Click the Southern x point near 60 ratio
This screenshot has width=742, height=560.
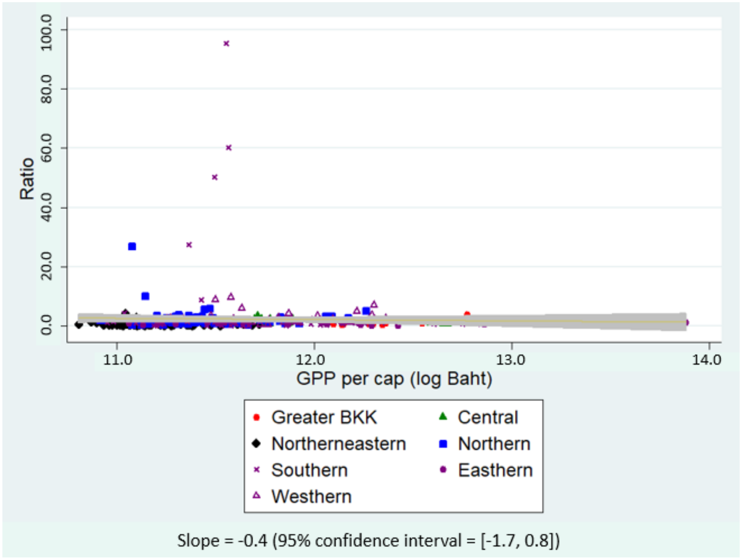tap(229, 148)
